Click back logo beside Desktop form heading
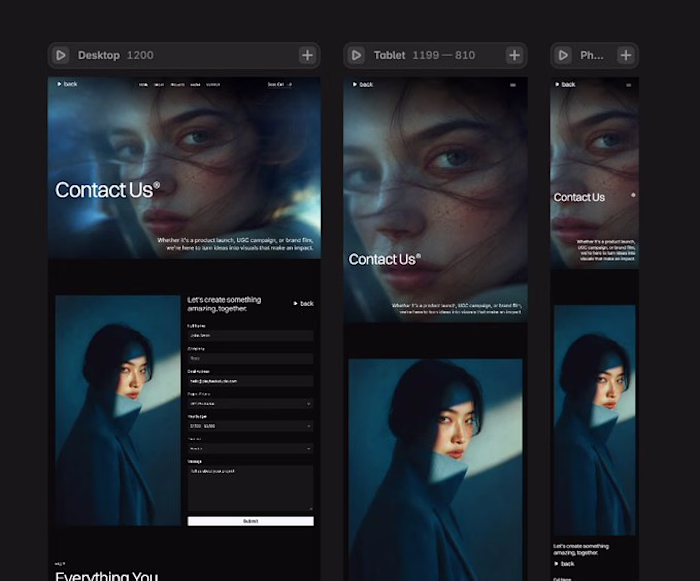The width and height of the screenshot is (700, 581). [303, 304]
